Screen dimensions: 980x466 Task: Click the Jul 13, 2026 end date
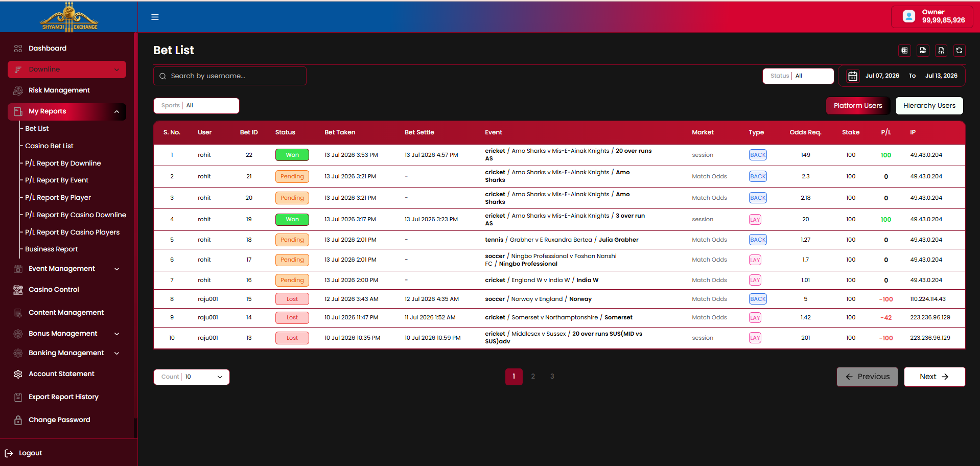point(941,76)
